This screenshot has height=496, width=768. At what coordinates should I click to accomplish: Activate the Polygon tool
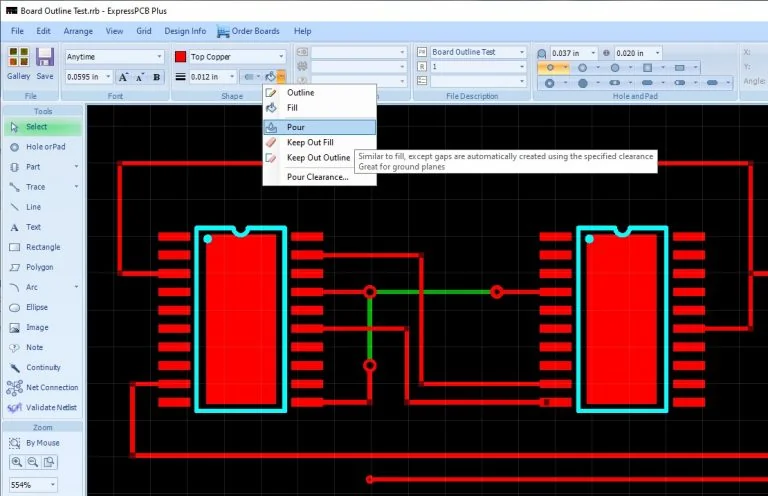coord(43,267)
